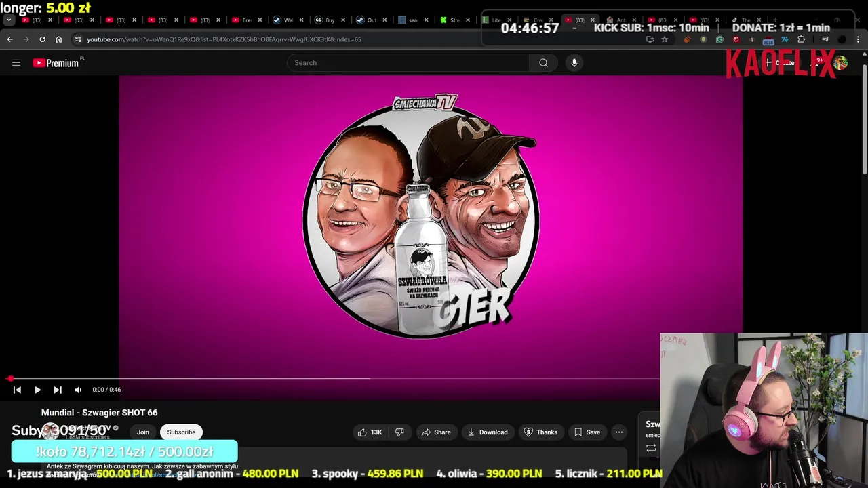Open the Grammarly extension icon
Screen dimensions: 868x488
tap(719, 39)
